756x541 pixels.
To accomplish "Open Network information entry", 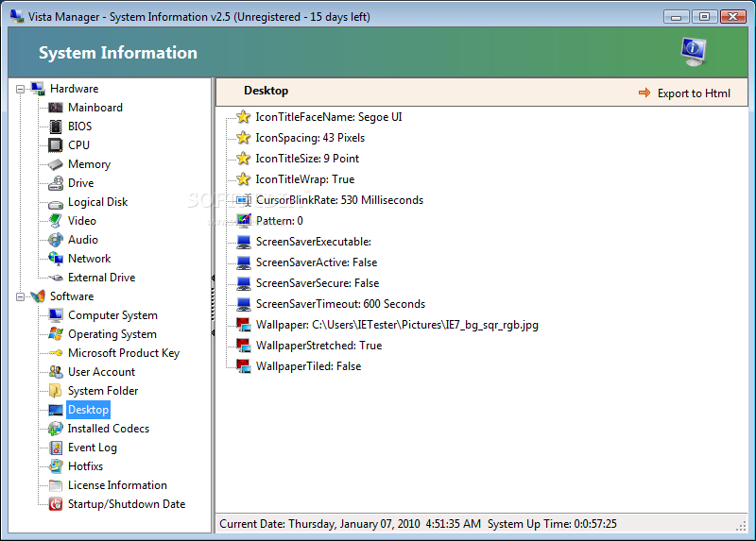I will tap(89, 259).
